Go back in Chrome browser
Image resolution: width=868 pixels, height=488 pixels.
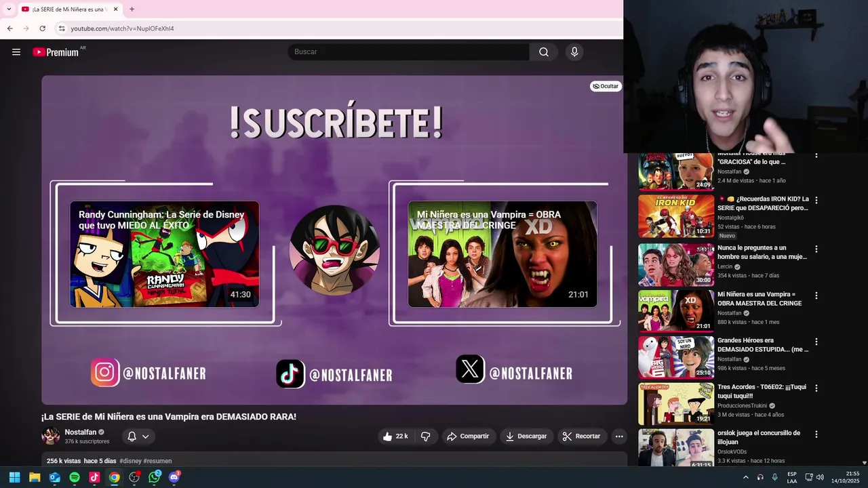pos(9,28)
